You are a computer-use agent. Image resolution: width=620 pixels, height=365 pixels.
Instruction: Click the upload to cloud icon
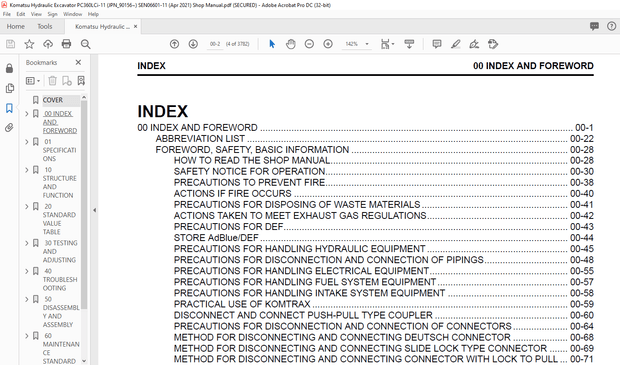(48, 44)
